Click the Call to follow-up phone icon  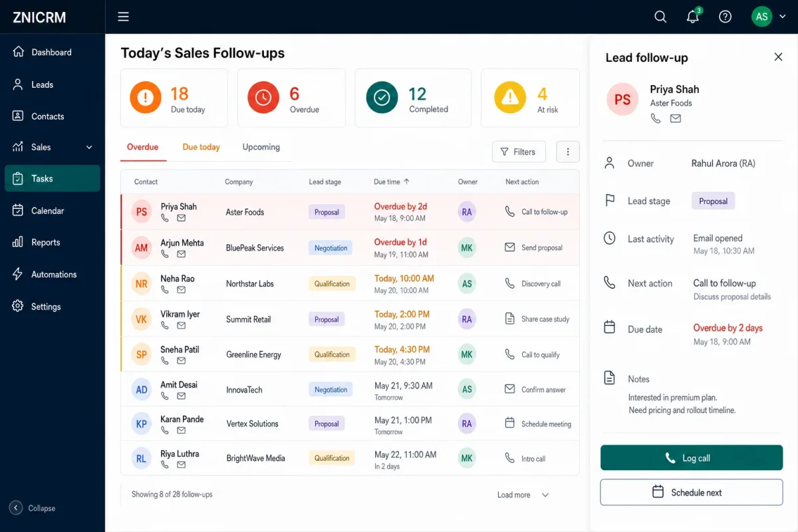(510, 211)
